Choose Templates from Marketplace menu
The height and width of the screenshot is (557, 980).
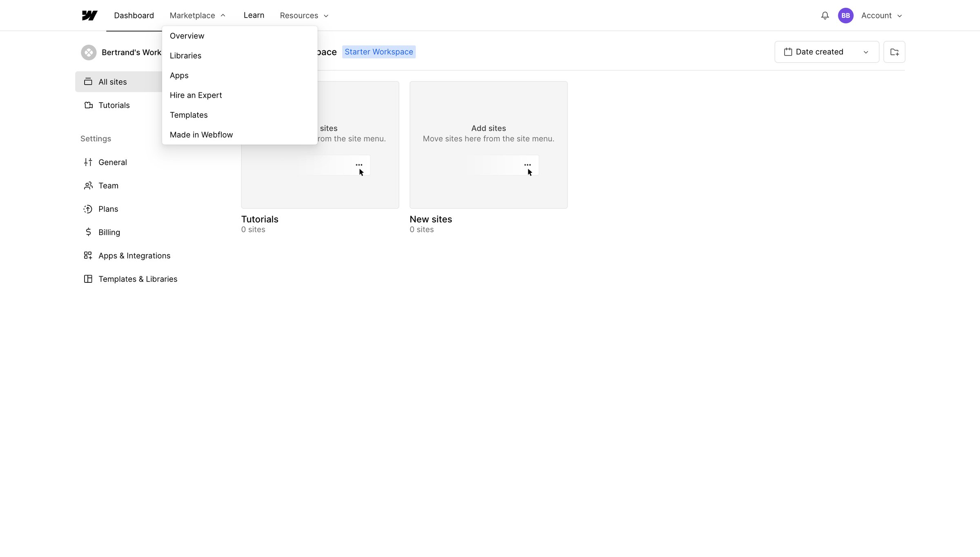(x=240, y=115)
